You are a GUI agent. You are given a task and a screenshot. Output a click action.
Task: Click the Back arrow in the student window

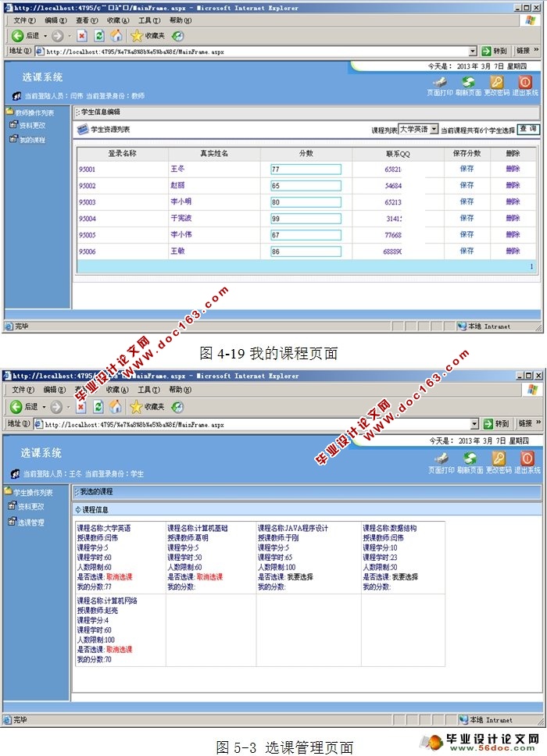(16, 407)
